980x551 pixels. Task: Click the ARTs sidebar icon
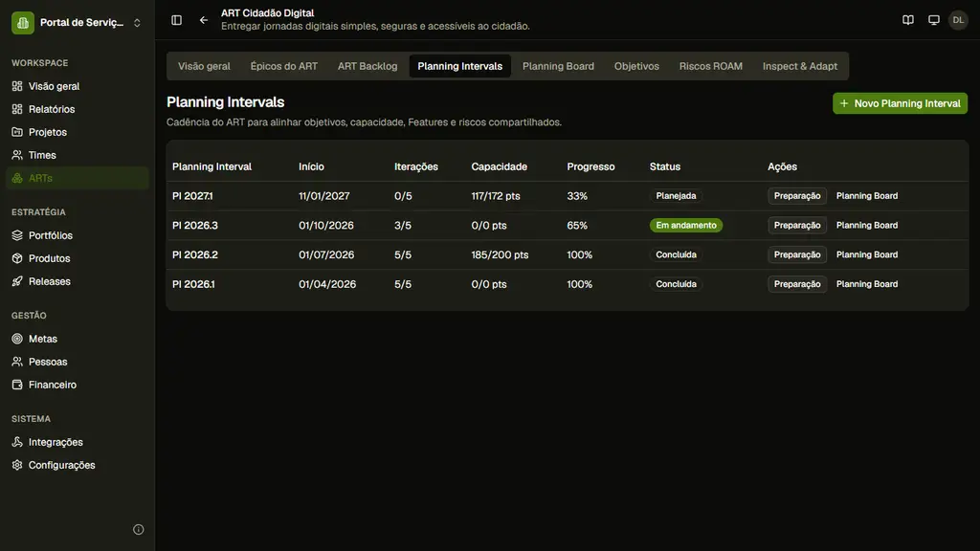click(x=17, y=178)
